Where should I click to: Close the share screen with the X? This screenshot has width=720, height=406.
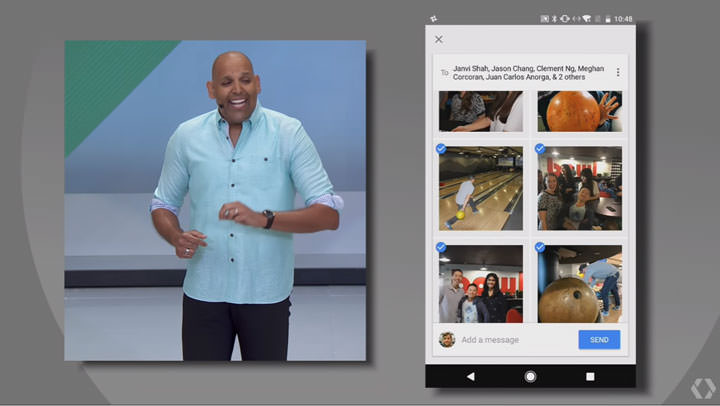tap(439, 39)
